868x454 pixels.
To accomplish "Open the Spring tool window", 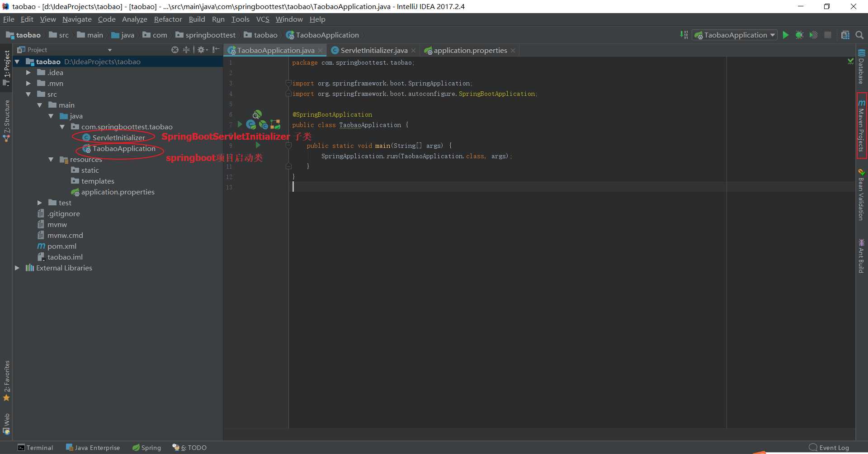I will point(146,448).
